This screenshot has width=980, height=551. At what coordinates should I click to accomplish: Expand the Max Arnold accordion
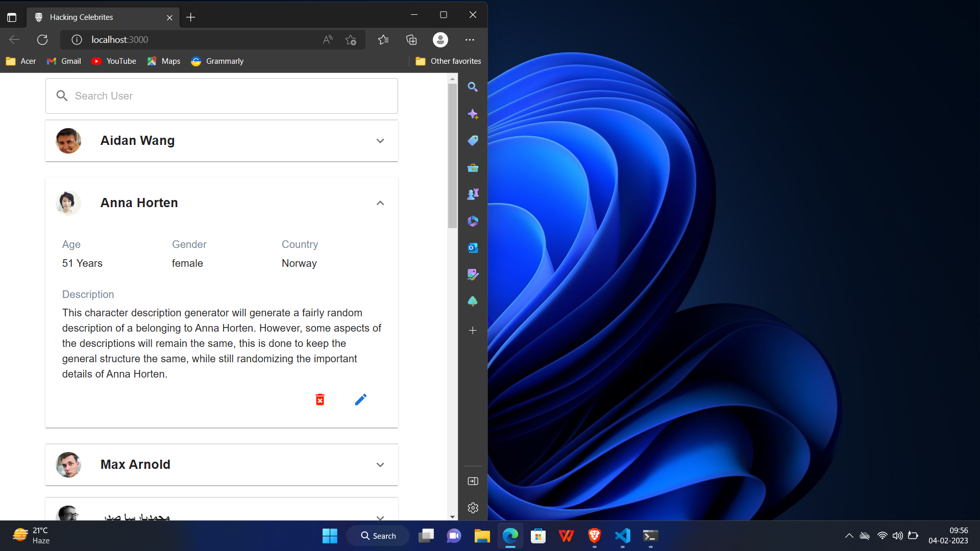click(x=380, y=465)
